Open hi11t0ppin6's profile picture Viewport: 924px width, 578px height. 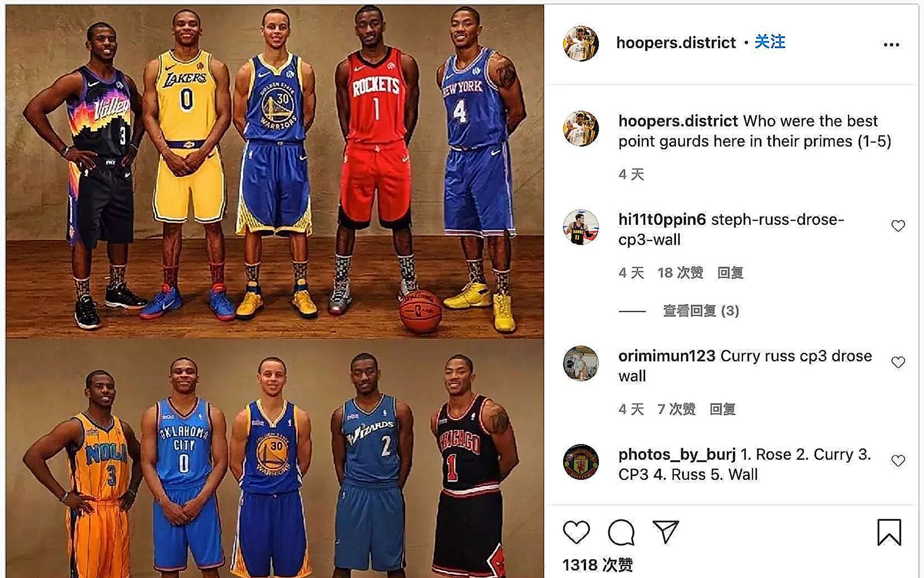(581, 227)
